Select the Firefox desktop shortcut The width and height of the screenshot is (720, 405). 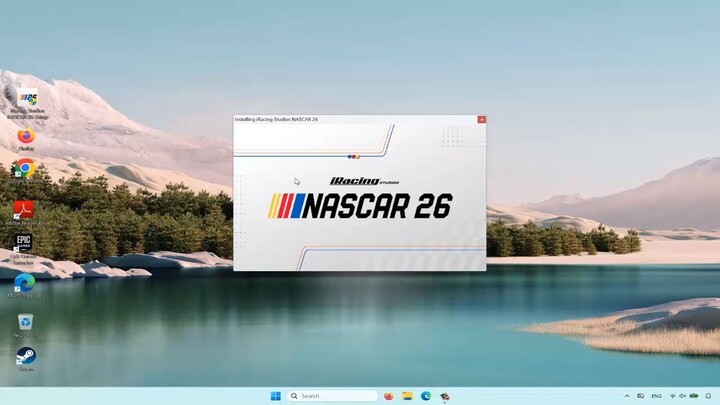[x=26, y=140]
